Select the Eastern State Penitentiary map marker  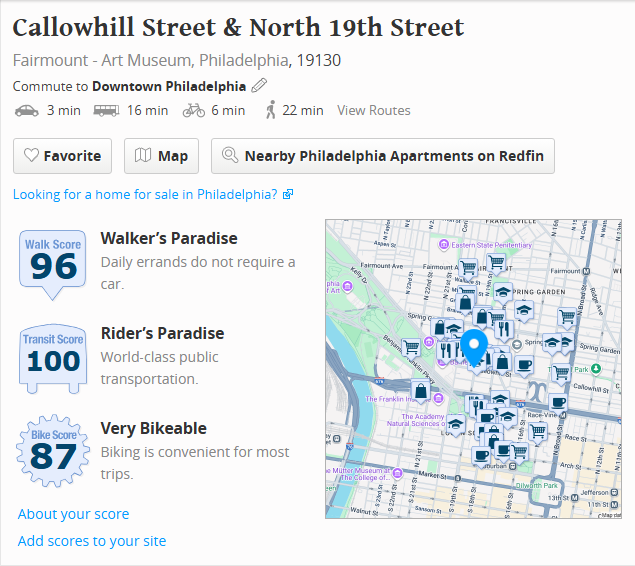pos(444,245)
